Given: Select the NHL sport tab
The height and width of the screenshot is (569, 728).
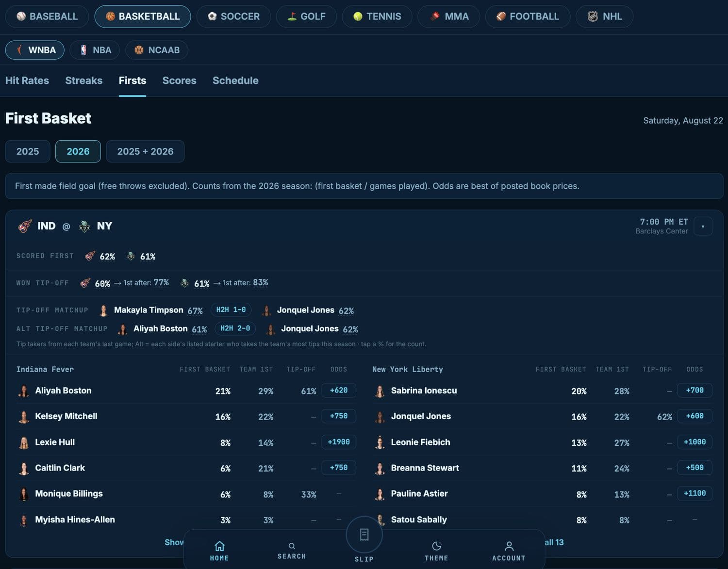Looking at the screenshot, I should click(x=604, y=16).
